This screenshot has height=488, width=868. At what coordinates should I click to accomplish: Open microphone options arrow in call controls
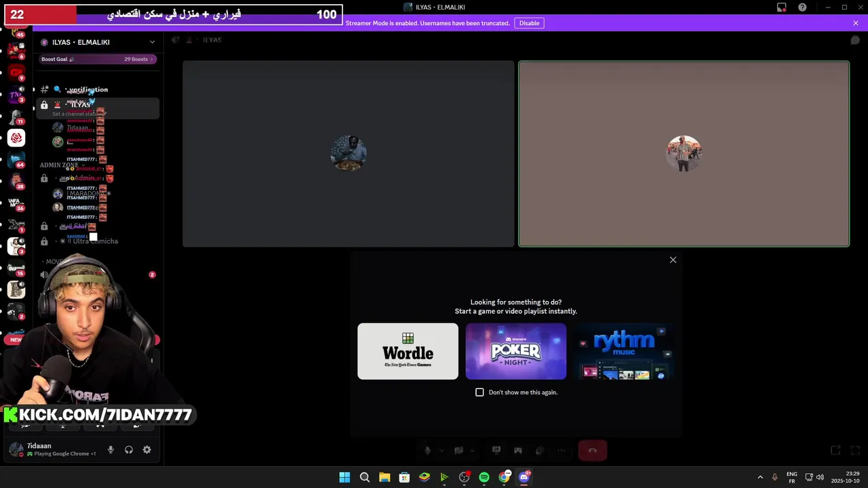tap(441, 450)
